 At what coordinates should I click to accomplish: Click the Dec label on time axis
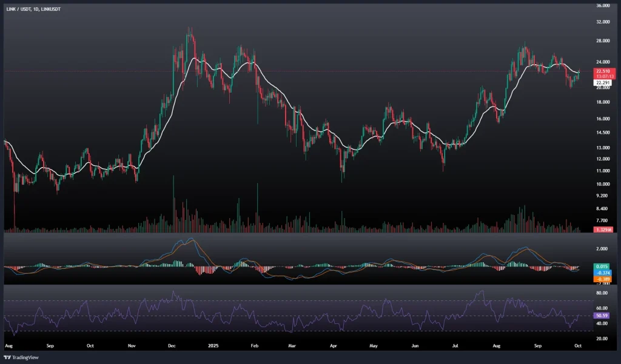(x=172, y=345)
